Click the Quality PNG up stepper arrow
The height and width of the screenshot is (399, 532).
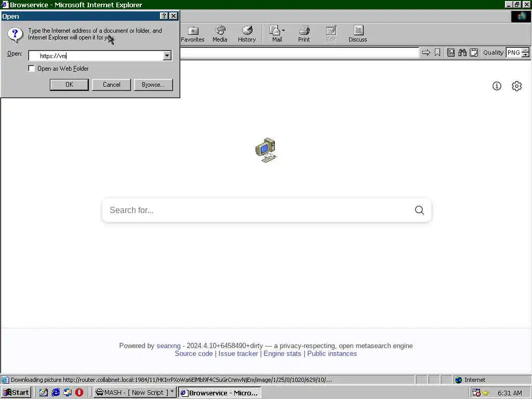click(x=526, y=50)
